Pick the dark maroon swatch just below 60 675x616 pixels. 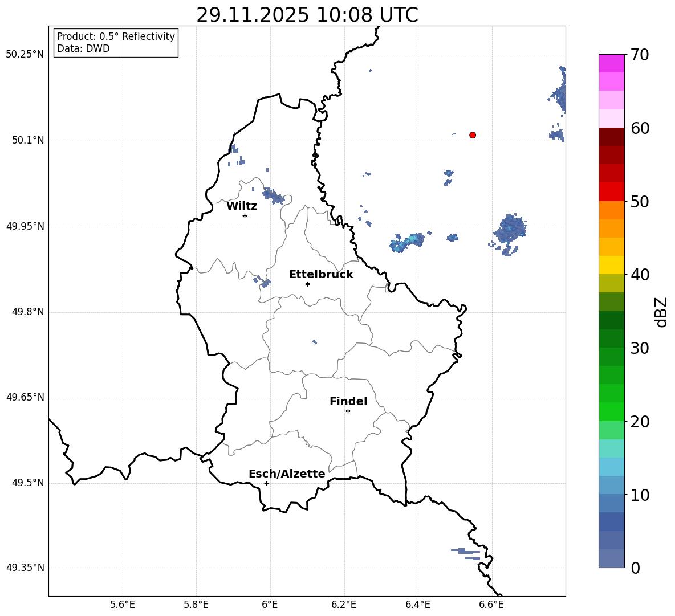coord(611,137)
